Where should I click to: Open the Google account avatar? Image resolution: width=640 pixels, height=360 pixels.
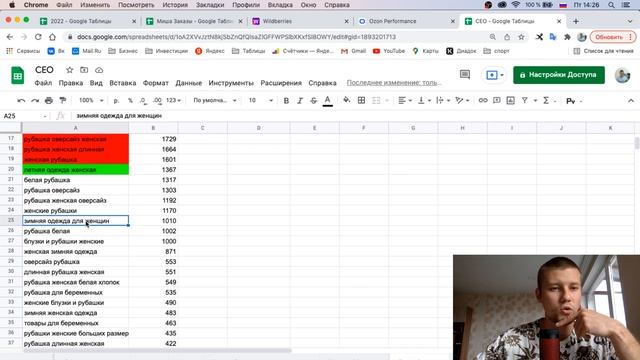pyautogui.click(x=622, y=75)
